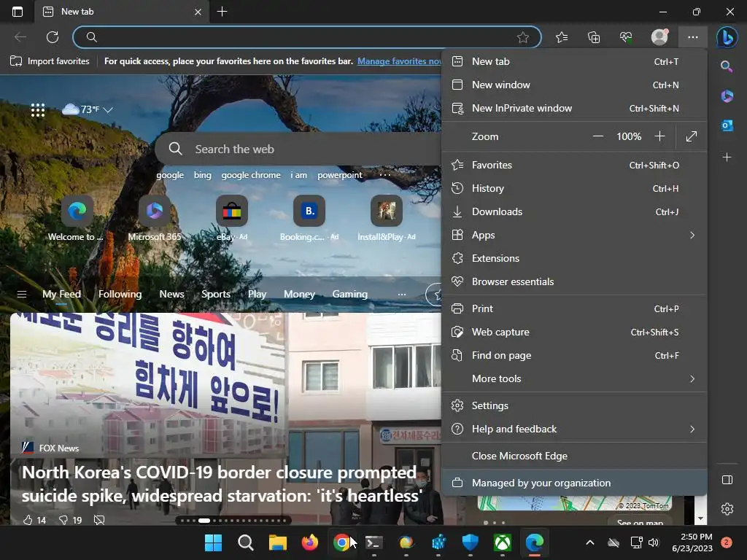The image size is (747, 560).
Task: Expand the Apps submenu
Action: [692, 236]
